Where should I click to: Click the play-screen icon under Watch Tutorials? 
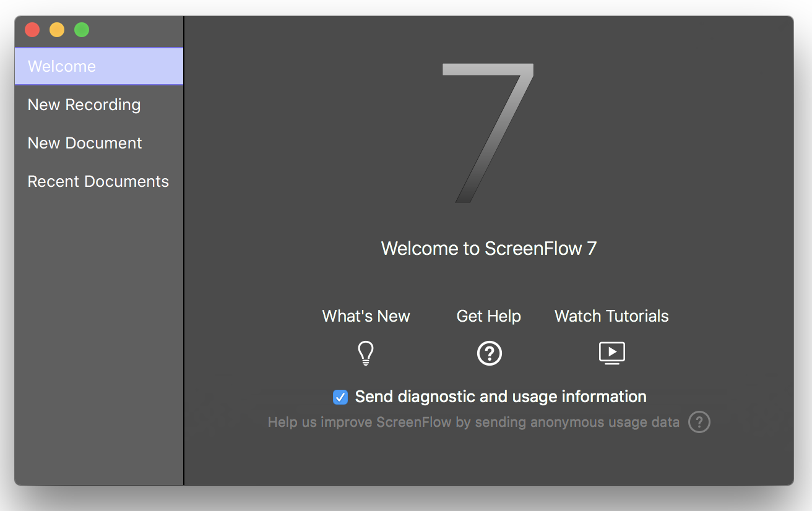tap(611, 353)
